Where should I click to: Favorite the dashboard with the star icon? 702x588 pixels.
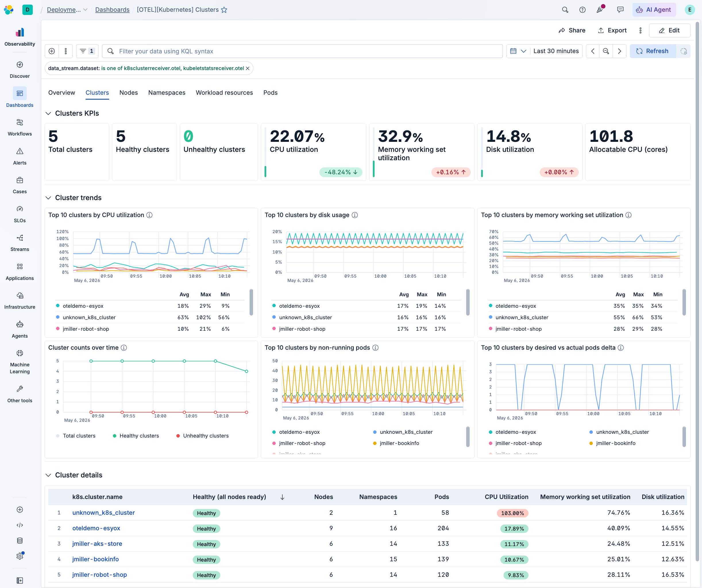coord(224,10)
